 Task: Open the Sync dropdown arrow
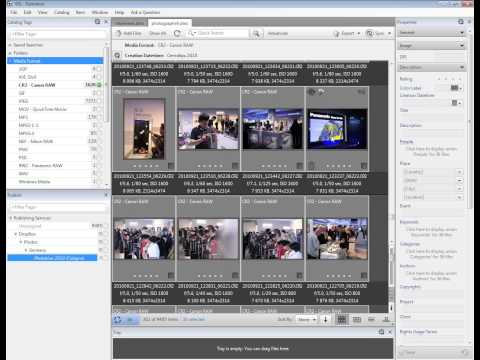point(389,33)
